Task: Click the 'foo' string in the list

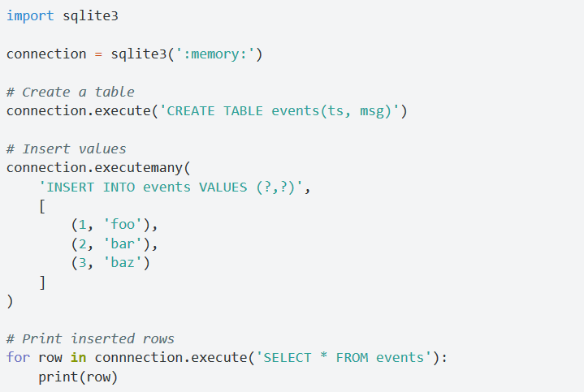Action: pos(123,225)
